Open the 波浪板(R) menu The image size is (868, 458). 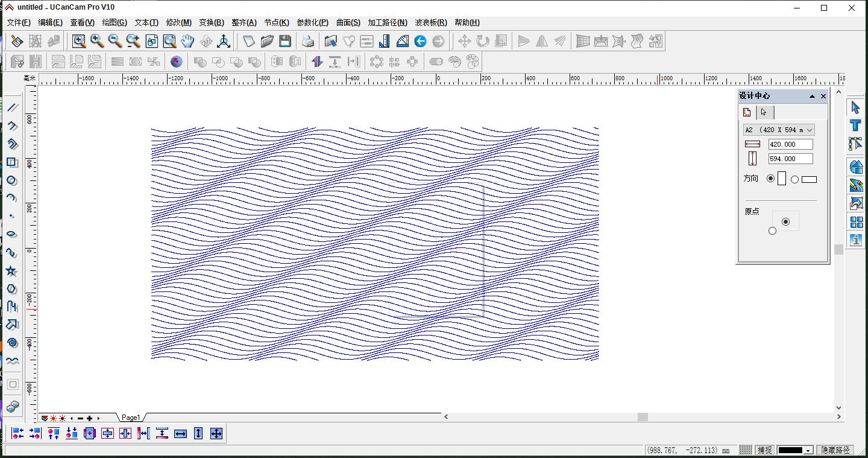pyautogui.click(x=431, y=22)
